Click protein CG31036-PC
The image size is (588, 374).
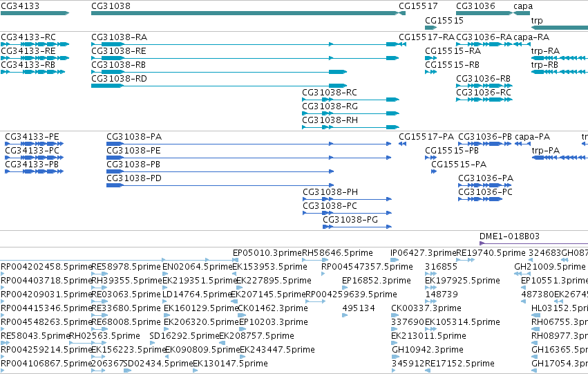[x=486, y=192]
